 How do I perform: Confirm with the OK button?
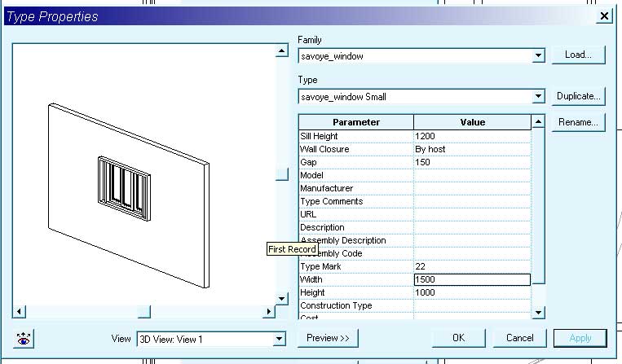point(459,338)
